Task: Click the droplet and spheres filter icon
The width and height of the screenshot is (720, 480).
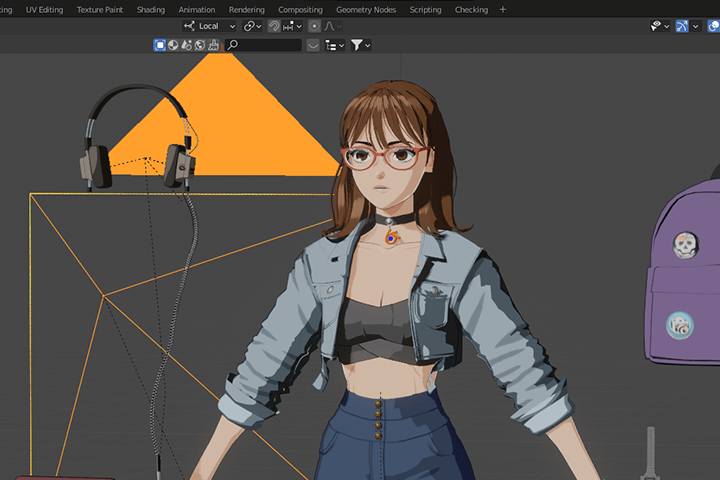Action: (186, 45)
